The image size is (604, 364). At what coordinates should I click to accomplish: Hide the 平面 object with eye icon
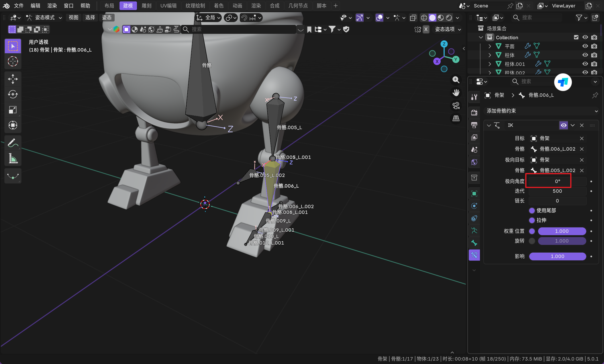[585, 46]
